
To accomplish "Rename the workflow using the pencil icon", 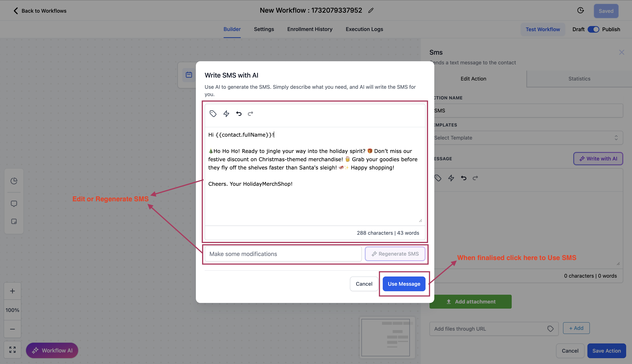I will point(371,10).
